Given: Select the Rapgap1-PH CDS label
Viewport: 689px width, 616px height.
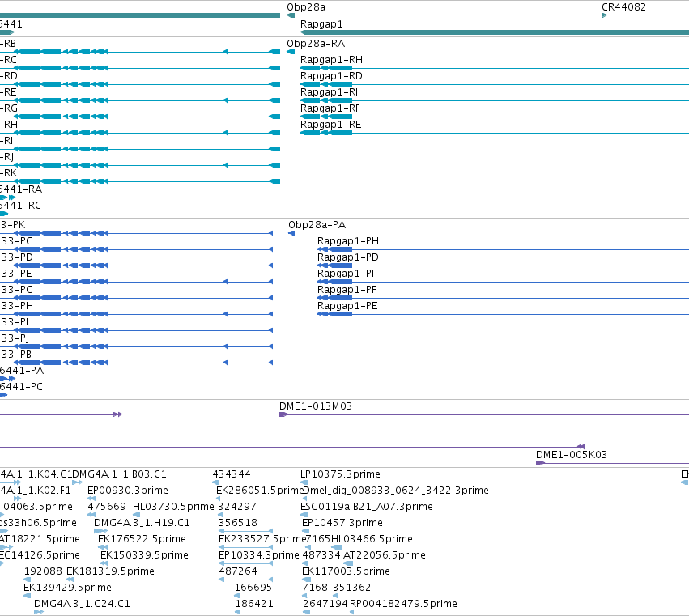Looking at the screenshot, I should [x=347, y=241].
